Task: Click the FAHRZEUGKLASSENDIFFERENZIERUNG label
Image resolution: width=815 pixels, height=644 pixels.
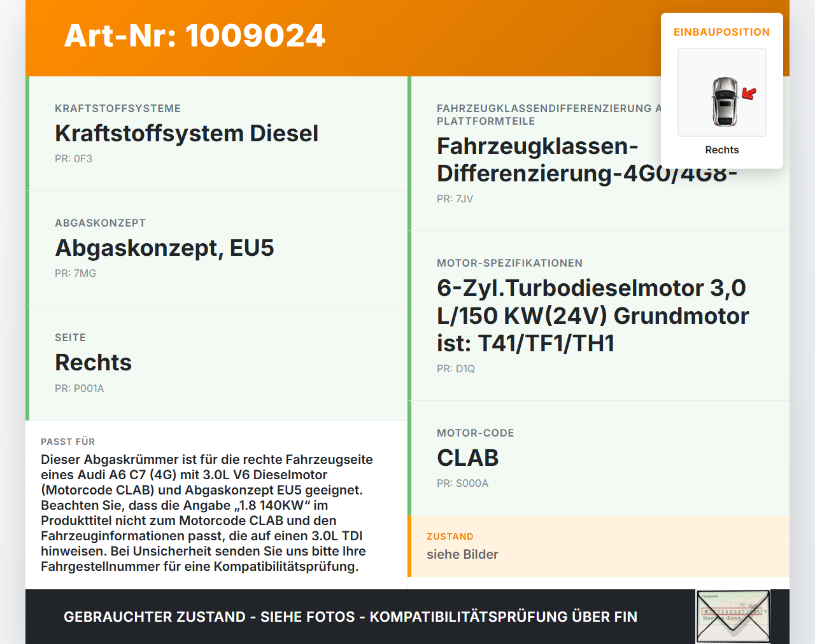Action: [x=549, y=115]
